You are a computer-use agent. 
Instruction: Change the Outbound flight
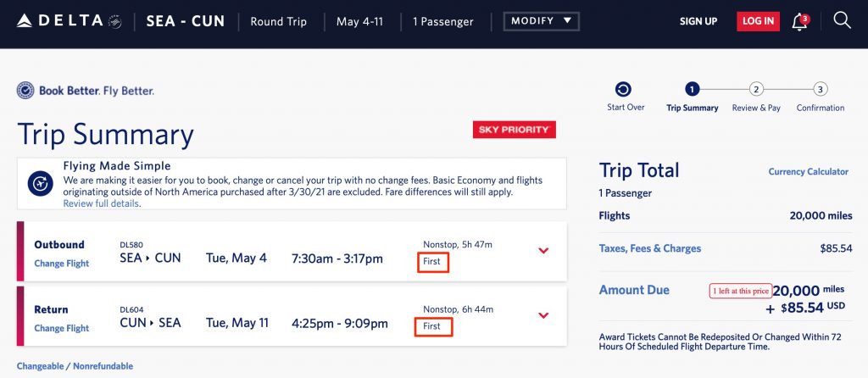coord(61,264)
